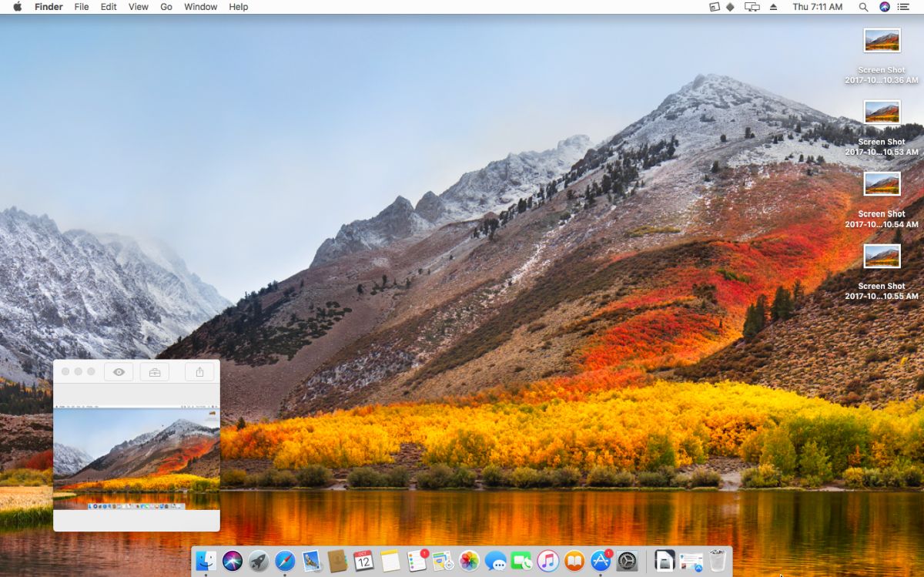
Task: Open Messages speech bubble in Dock
Action: (x=496, y=561)
